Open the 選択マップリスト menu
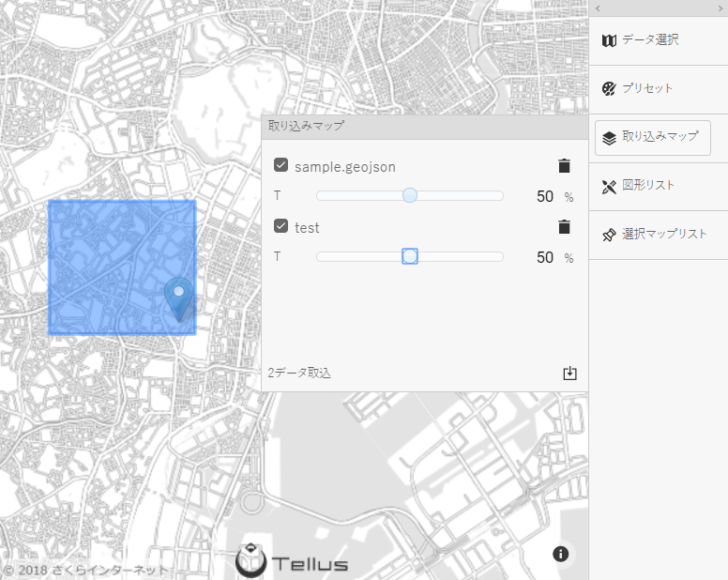 [x=659, y=235]
